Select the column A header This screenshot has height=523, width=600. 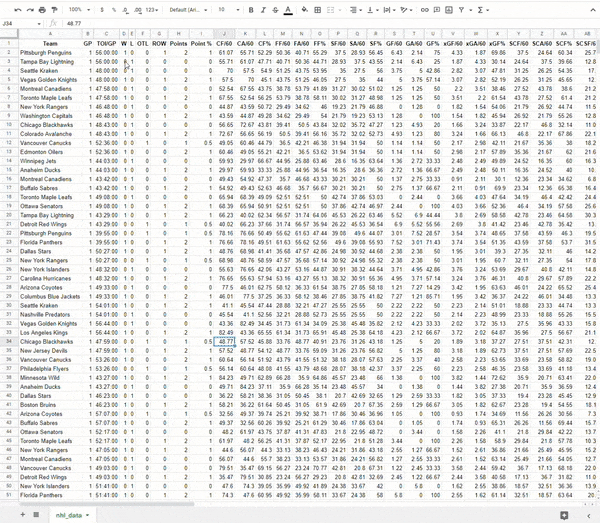[50, 34]
